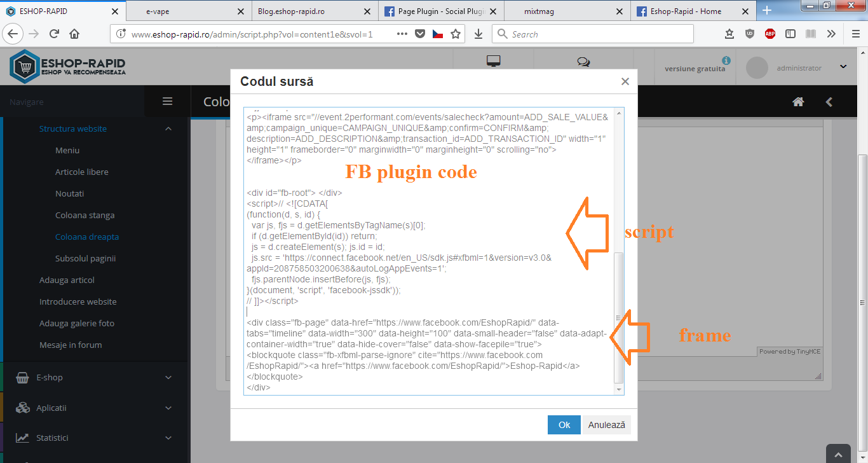868x463 pixels.
Task: Click the Pocket save icon in address bar
Action: pos(419,34)
